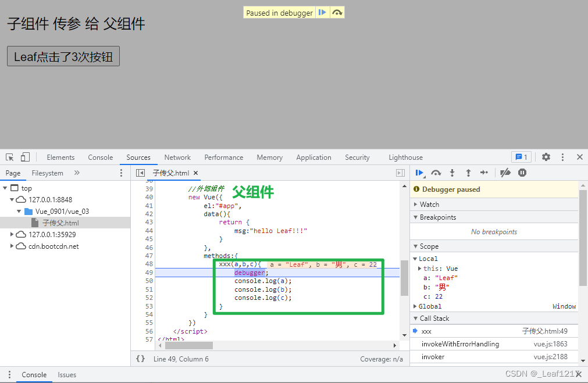Select the invokeWithErrorHandling stack frame
The width and height of the screenshot is (588, 383).
(x=494, y=344)
